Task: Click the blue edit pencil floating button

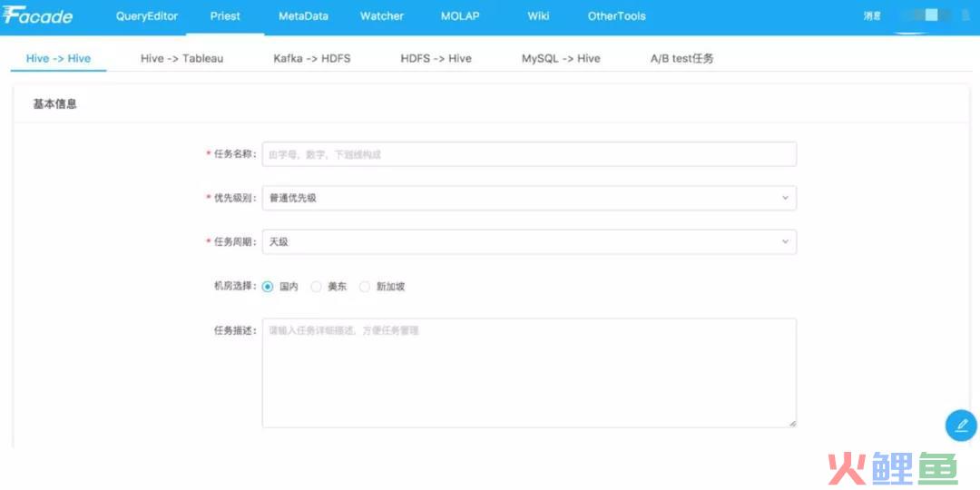Action: point(961,426)
